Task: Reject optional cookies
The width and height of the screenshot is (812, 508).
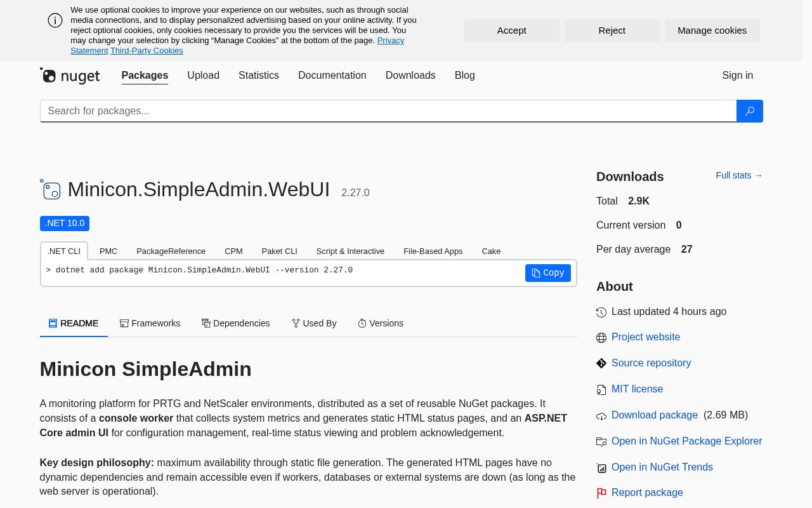Action: 612,30
